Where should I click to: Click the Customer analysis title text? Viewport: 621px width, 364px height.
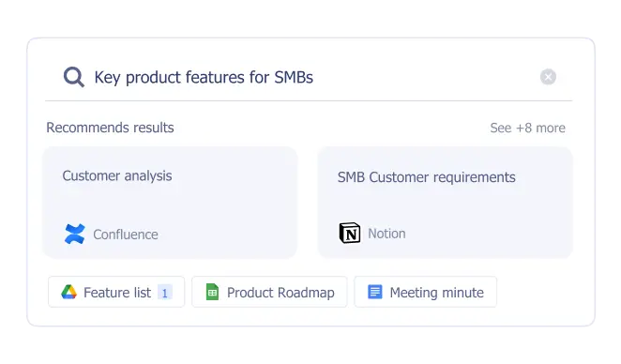[x=117, y=175]
